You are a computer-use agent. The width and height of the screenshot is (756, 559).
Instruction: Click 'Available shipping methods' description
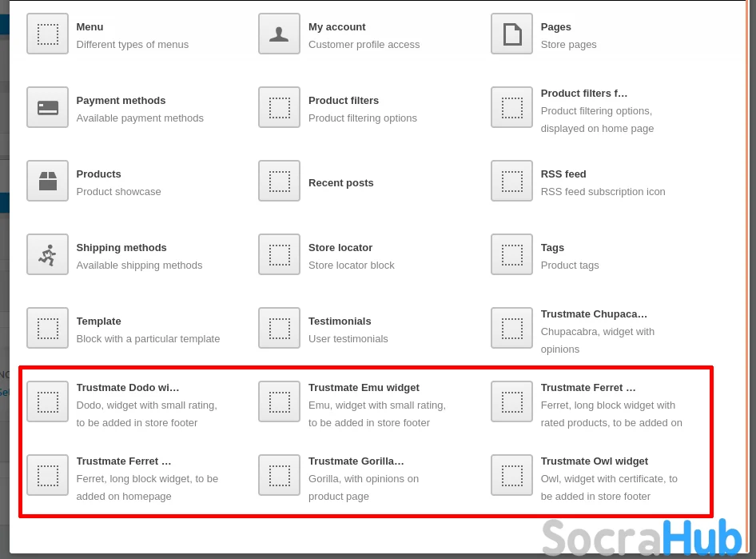[x=139, y=266]
